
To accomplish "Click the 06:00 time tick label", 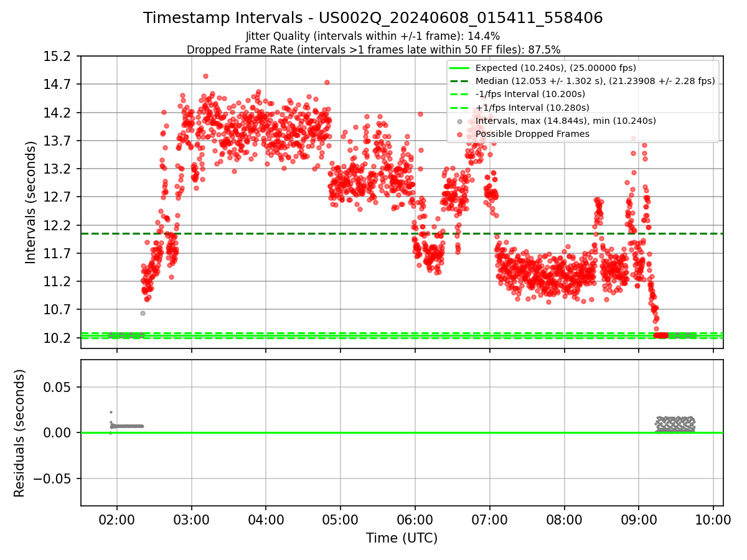I will click(415, 518).
